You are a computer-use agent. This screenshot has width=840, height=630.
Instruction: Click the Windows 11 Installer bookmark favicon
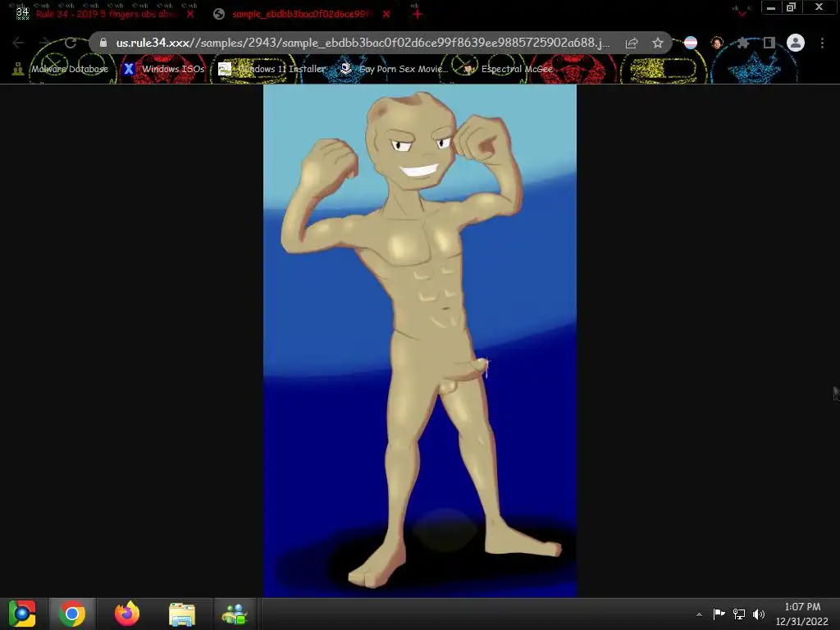tap(225, 69)
